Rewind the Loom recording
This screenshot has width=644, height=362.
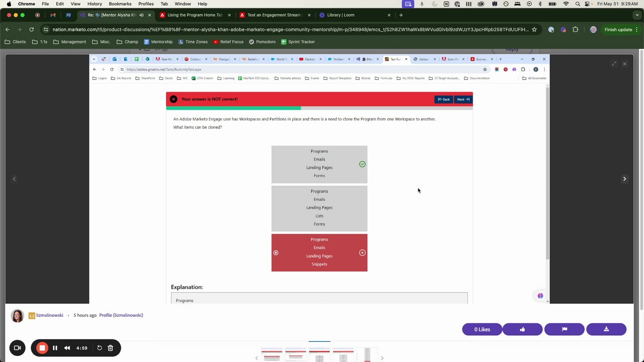67,348
